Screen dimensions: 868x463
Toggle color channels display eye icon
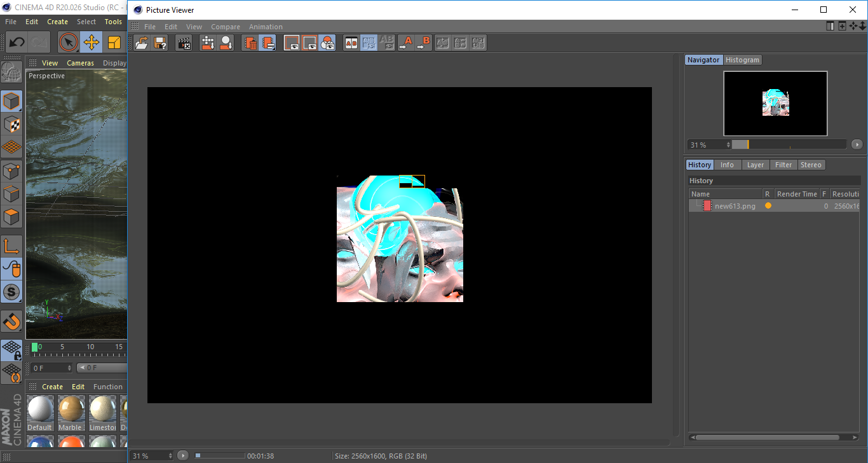click(327, 43)
